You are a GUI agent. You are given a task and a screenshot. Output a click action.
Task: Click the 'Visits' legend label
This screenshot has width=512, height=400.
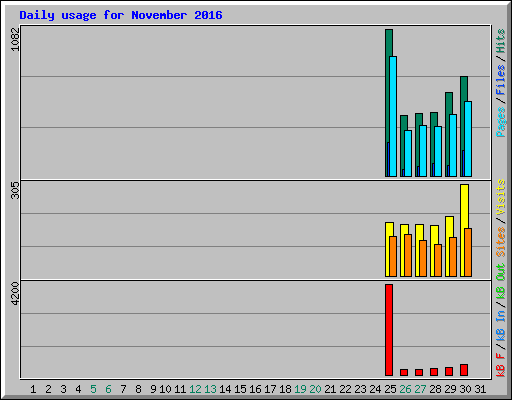pos(500,197)
